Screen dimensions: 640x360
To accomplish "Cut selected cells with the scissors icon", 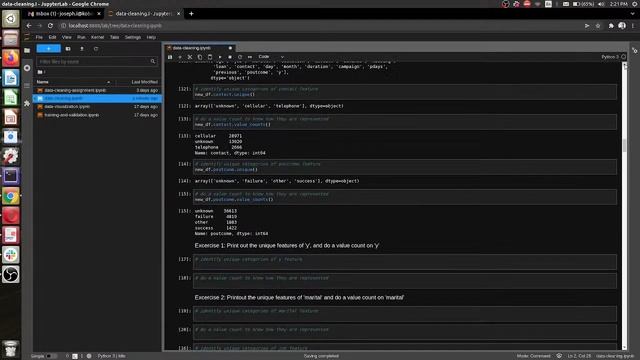I will tap(190, 57).
